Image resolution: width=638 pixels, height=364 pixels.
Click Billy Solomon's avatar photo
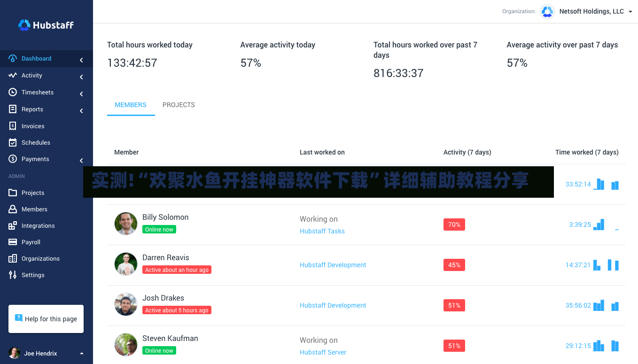pyautogui.click(x=126, y=224)
